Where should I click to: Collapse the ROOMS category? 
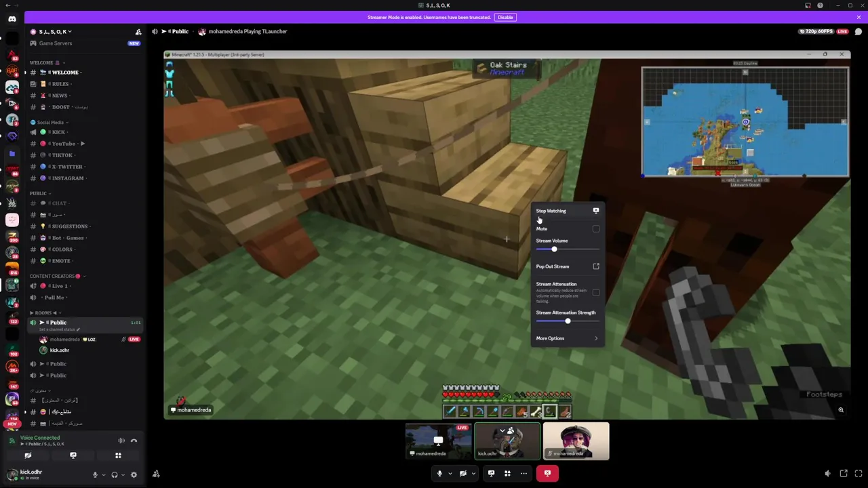coord(44,312)
